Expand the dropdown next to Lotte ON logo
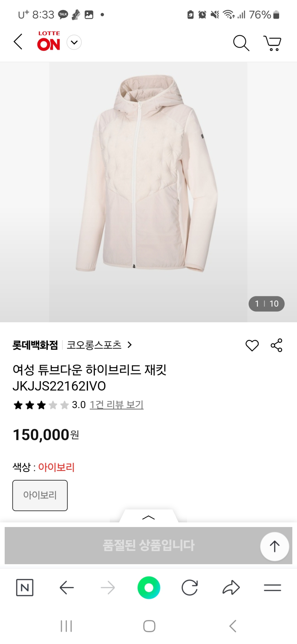The image size is (297, 644). tap(74, 42)
